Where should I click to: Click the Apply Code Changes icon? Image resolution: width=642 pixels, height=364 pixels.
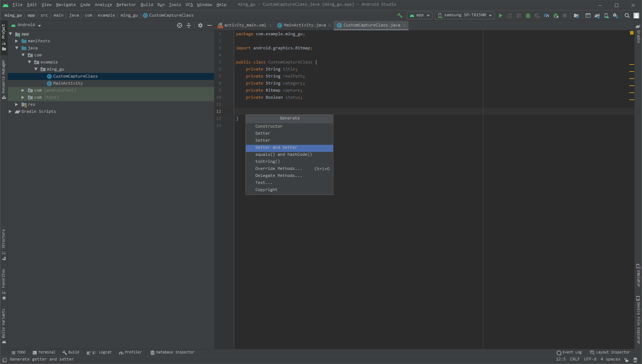(x=519, y=16)
